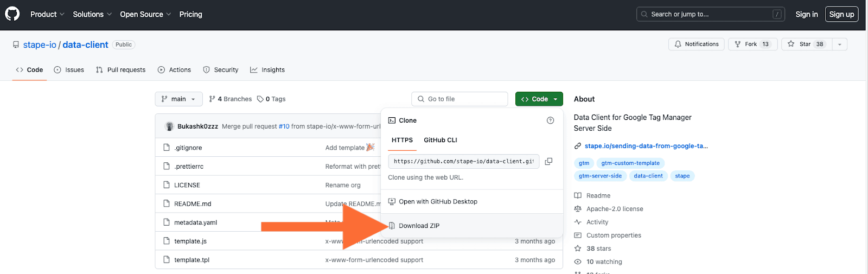Choose Open with GitHub Desktop
Screen dimensions: 868x274
pos(472,201)
